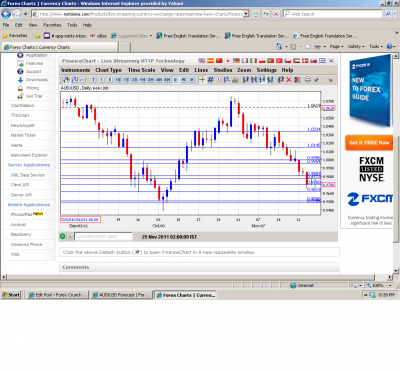Choose the French flag language
The width and height of the screenshot is (400, 371).
(245, 61)
